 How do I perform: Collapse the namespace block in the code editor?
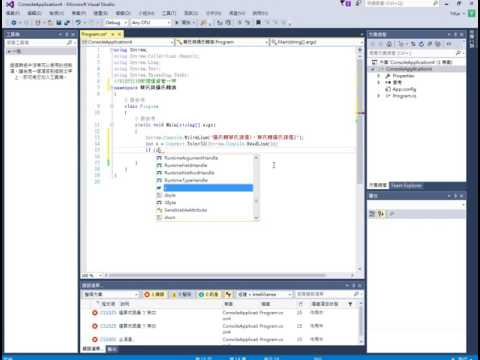(112, 88)
